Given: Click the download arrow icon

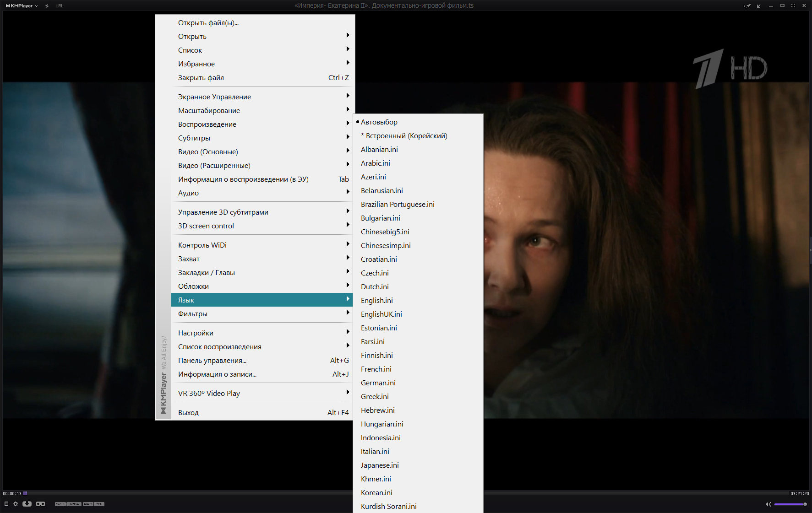Looking at the screenshot, I should (27, 504).
